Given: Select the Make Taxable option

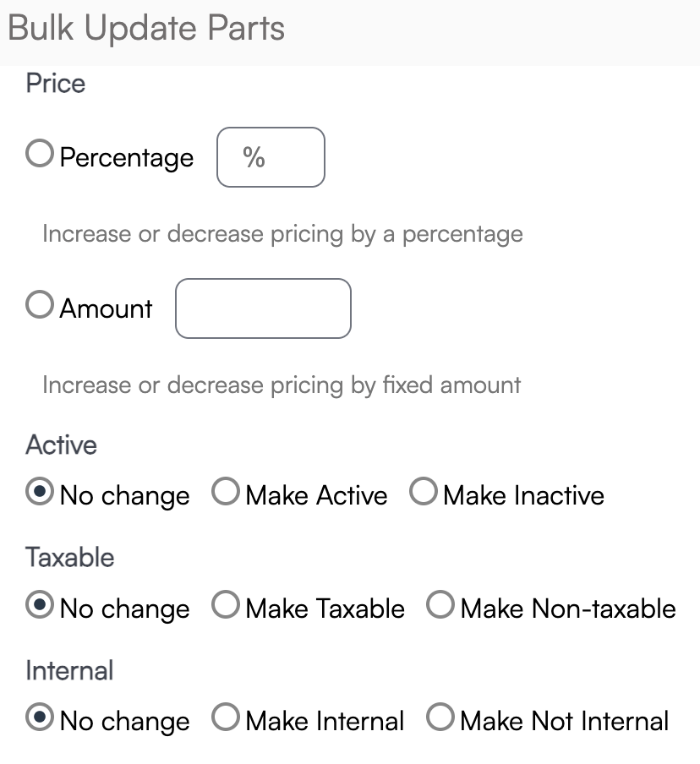Looking at the screenshot, I should (226, 605).
